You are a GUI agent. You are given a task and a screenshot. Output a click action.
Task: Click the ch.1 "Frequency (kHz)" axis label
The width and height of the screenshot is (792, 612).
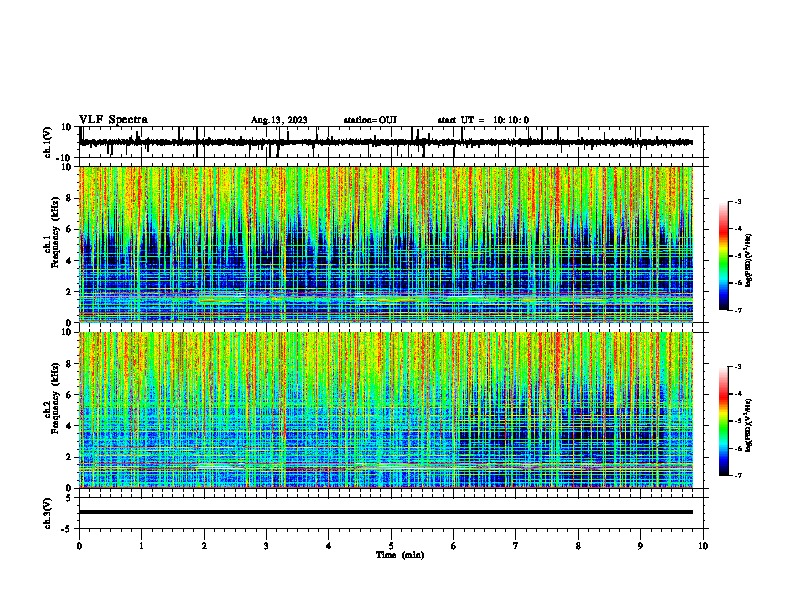pos(56,233)
